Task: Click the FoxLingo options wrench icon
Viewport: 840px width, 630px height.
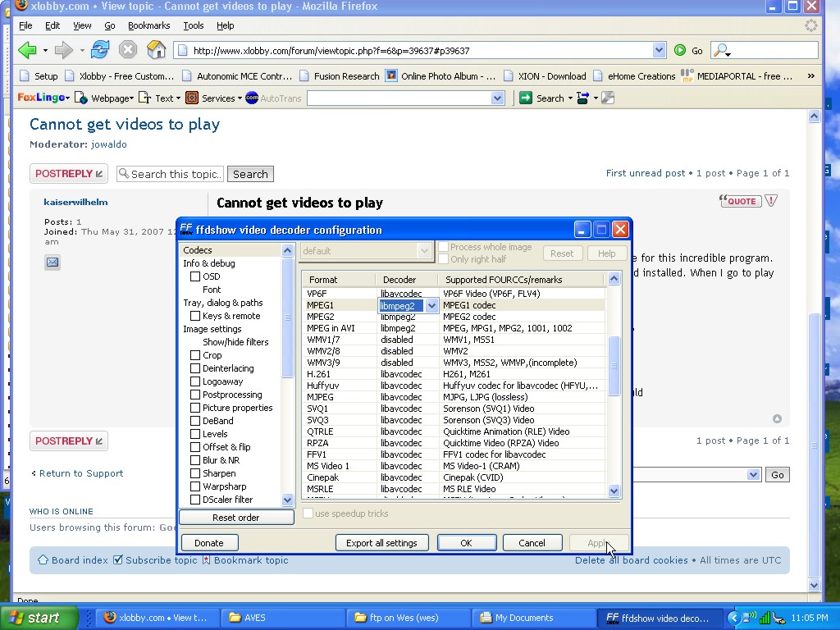Action: point(608,98)
